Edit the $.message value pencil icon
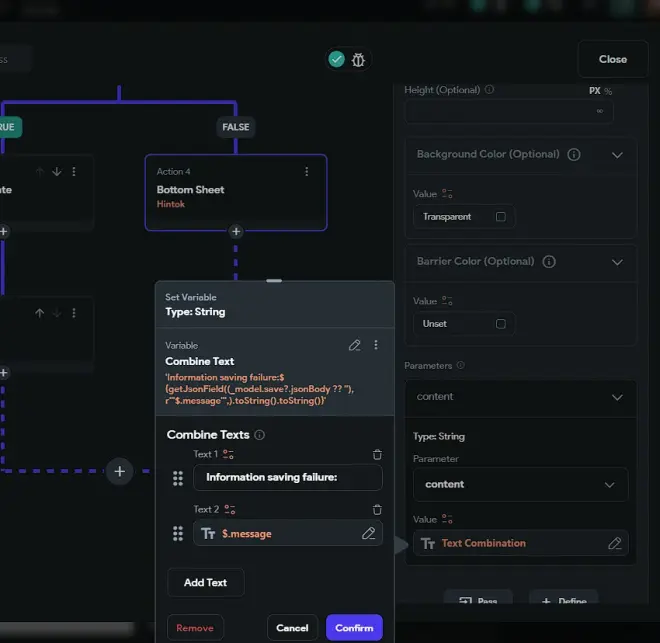This screenshot has width=660, height=643. [x=368, y=533]
